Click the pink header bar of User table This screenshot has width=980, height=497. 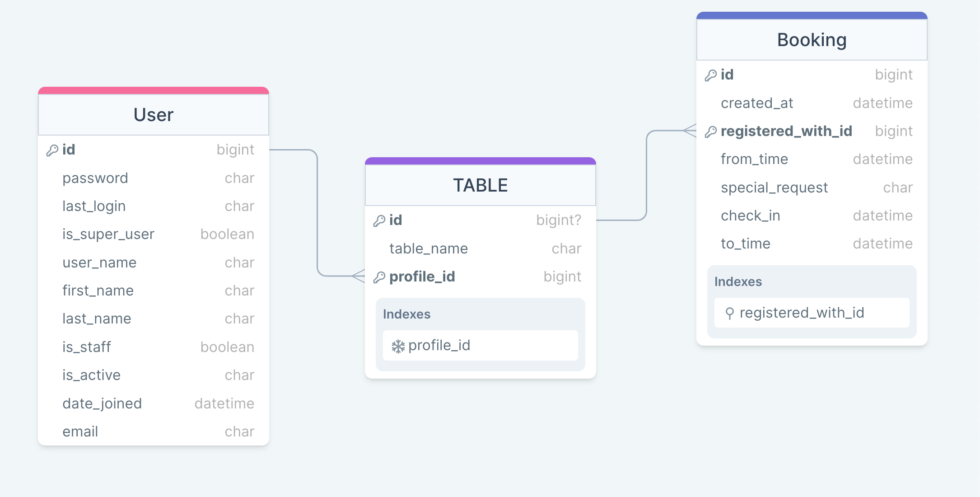click(x=153, y=90)
